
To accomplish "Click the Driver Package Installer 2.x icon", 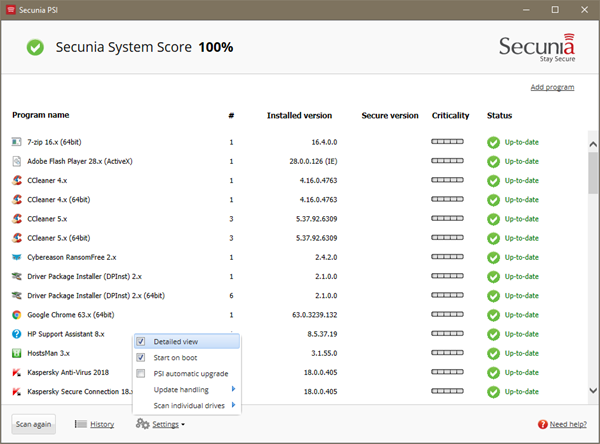I will (x=16, y=276).
